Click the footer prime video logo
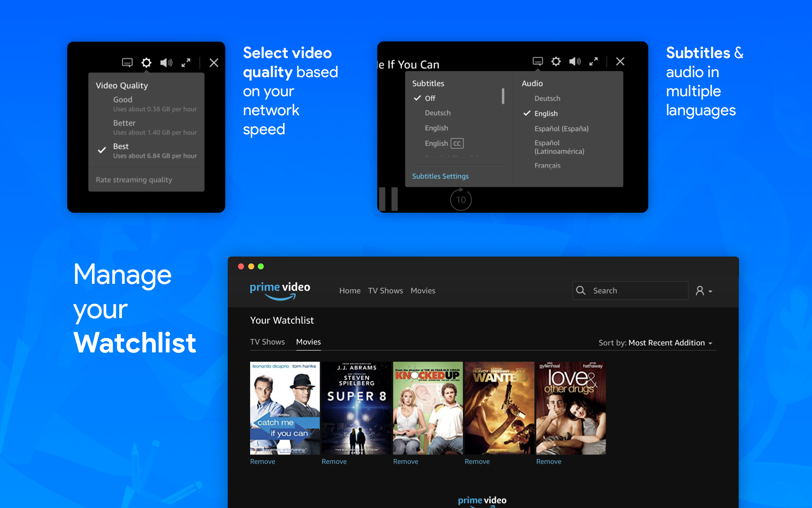Viewport: 812px width, 508px height. (x=482, y=501)
